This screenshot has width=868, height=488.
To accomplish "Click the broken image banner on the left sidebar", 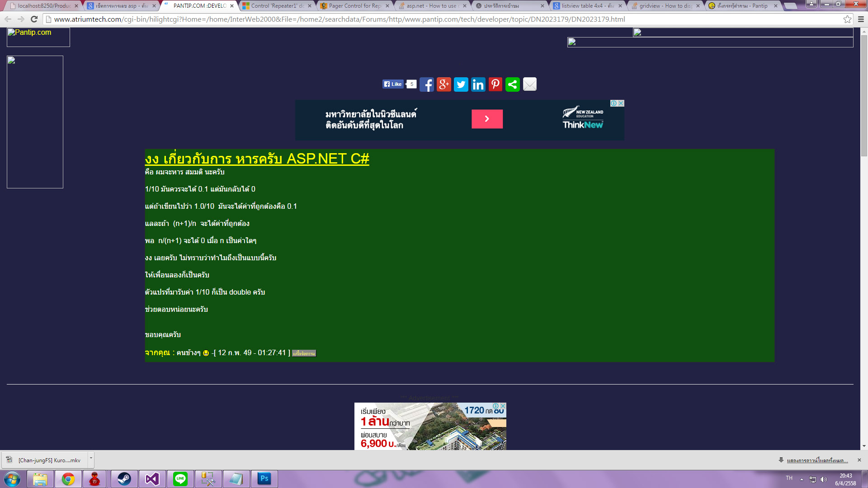I will tap(35, 122).
